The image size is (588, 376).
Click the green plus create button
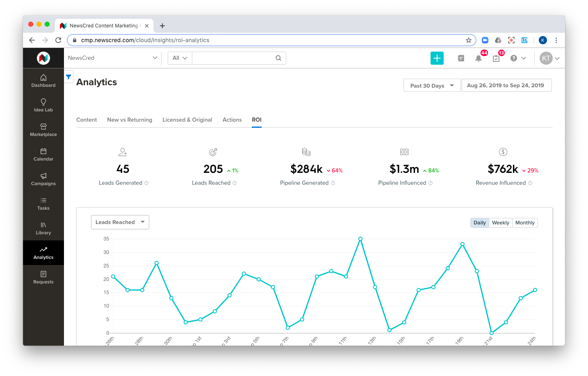coord(437,58)
